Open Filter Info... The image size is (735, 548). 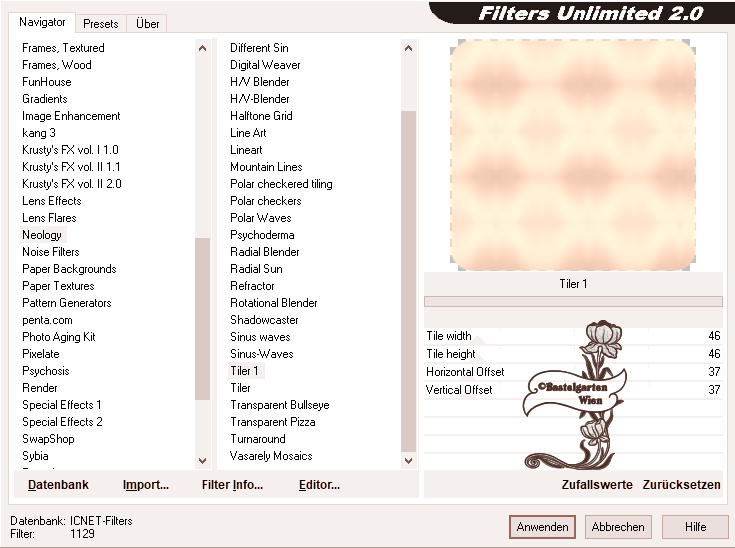tap(232, 485)
